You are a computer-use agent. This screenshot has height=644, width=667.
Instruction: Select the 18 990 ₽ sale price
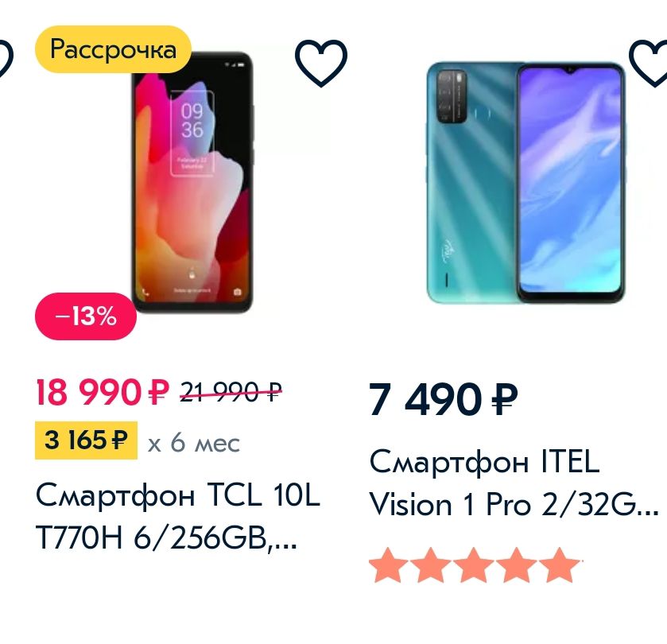point(103,392)
